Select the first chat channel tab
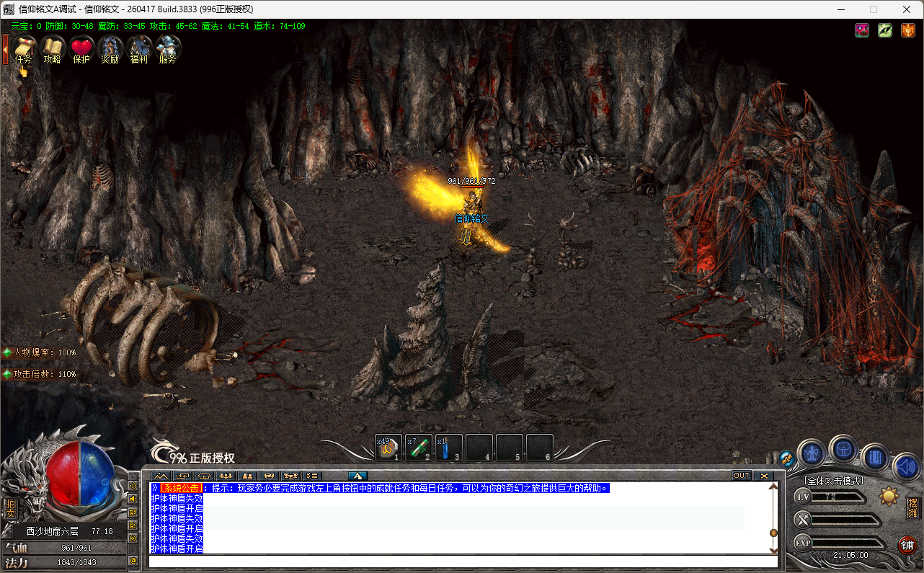The height and width of the screenshot is (573, 924). point(160,476)
